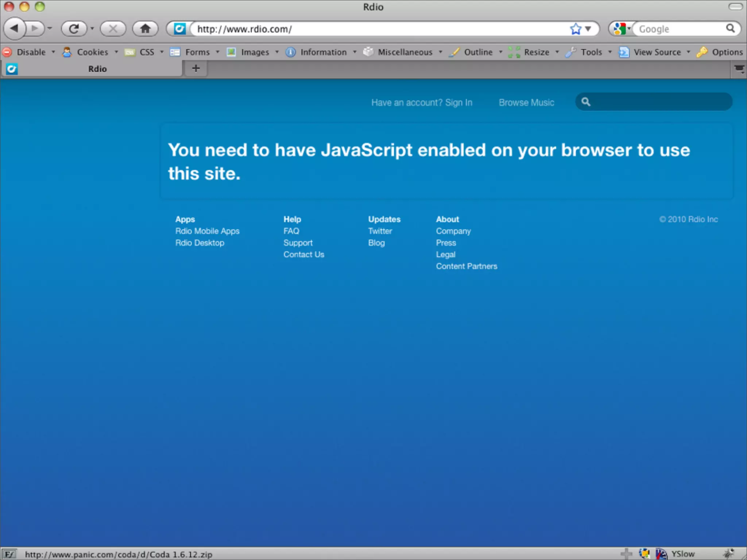Go to the home page icon
747x560 pixels.
pos(145,28)
